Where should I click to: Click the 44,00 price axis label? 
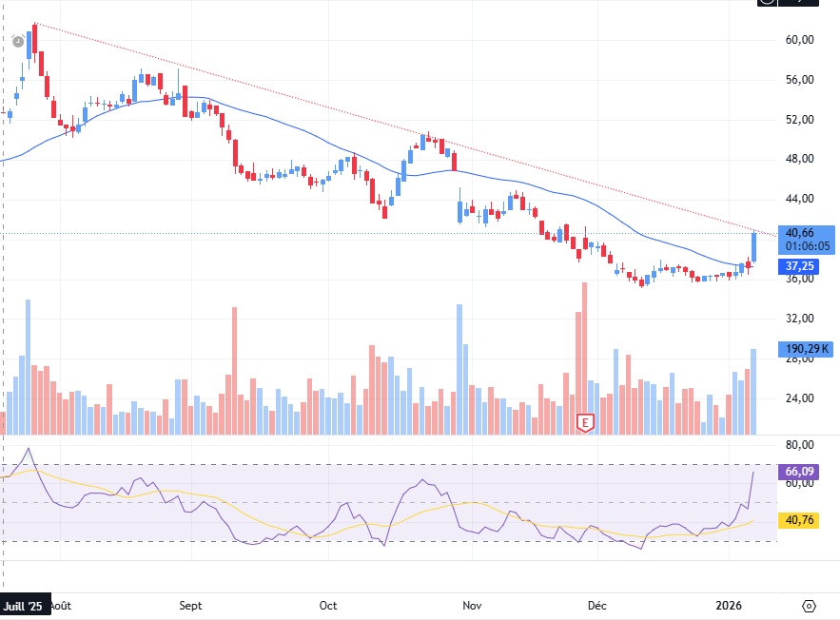[x=799, y=199]
